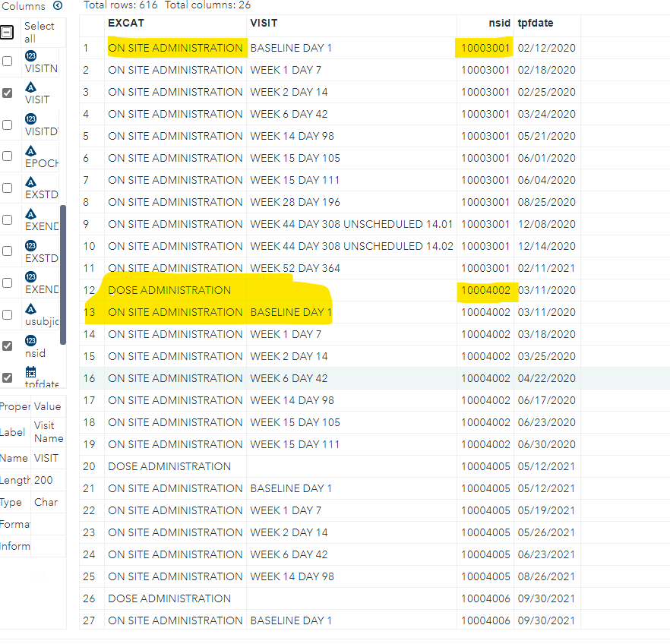The height and width of the screenshot is (644, 670).
Task: Click the numeric type icon beside EXEND
Action: [x=30, y=277]
